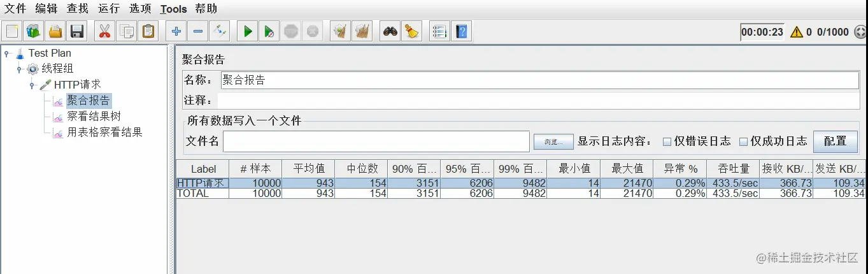
Task: Click the greyed Shutdown icon
Action: point(313,31)
